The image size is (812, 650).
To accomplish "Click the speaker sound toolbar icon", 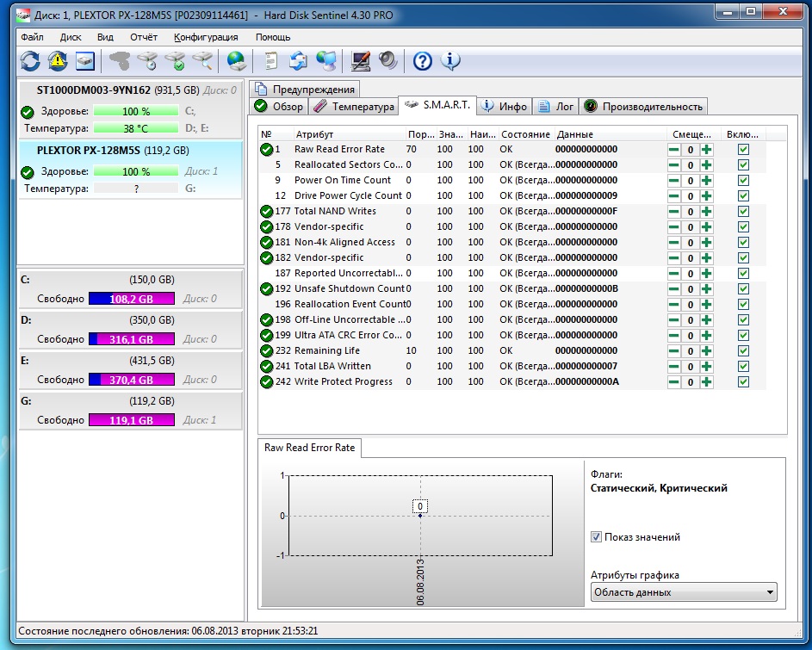I will click(x=388, y=60).
